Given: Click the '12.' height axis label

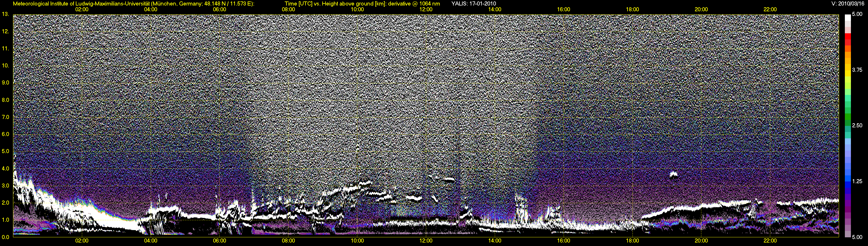Looking at the screenshot, I should pos(5,32).
